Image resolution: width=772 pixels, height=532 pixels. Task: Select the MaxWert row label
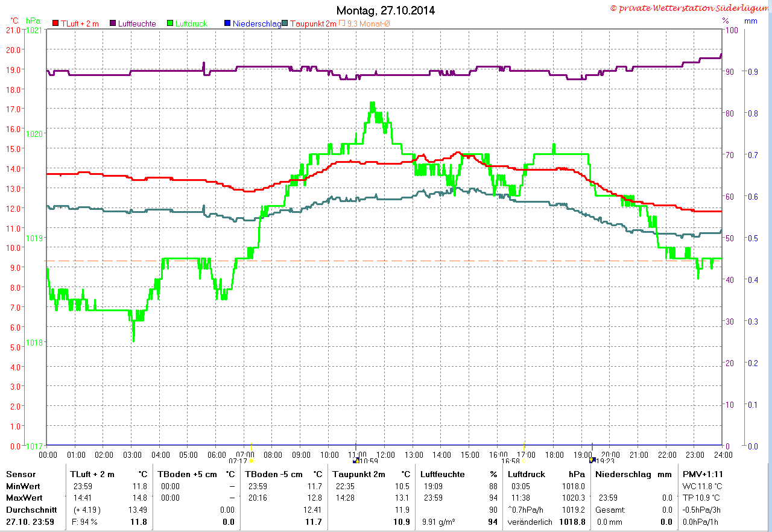coord(23,498)
